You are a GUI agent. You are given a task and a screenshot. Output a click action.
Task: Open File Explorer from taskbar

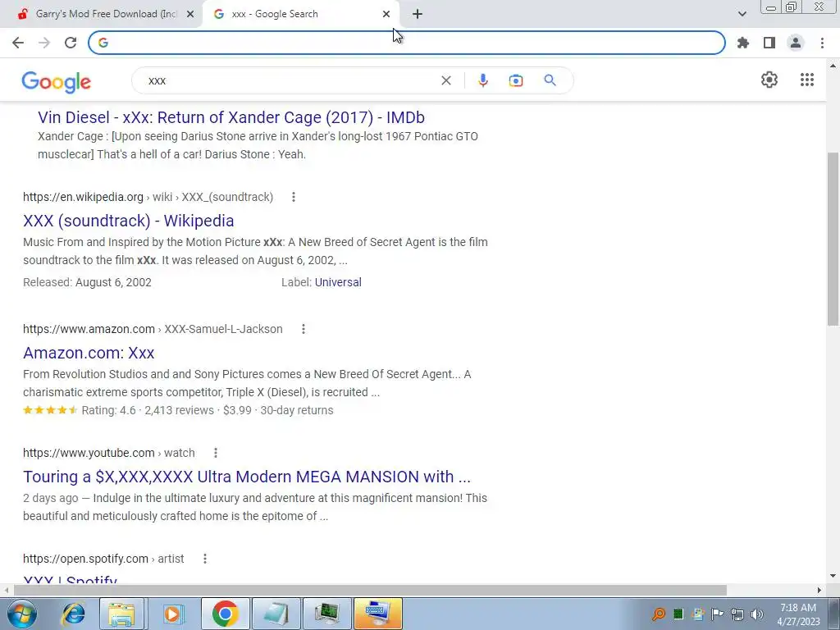pyautogui.click(x=121, y=614)
